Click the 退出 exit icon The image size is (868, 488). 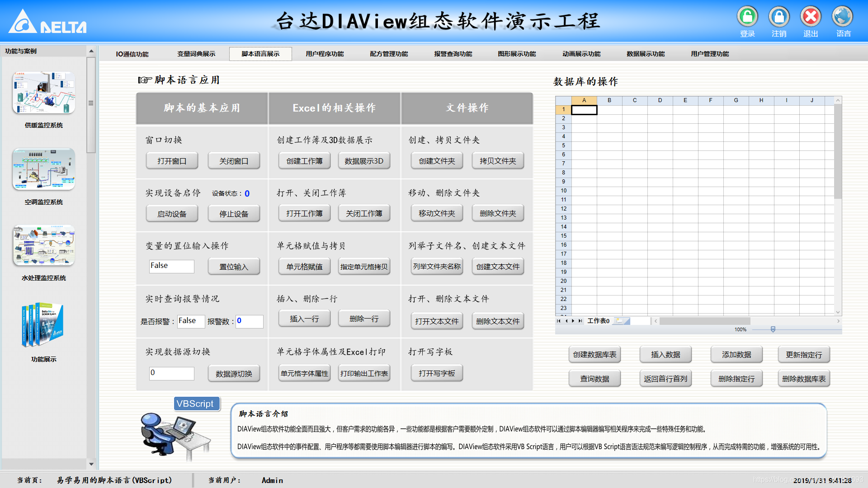[811, 16]
